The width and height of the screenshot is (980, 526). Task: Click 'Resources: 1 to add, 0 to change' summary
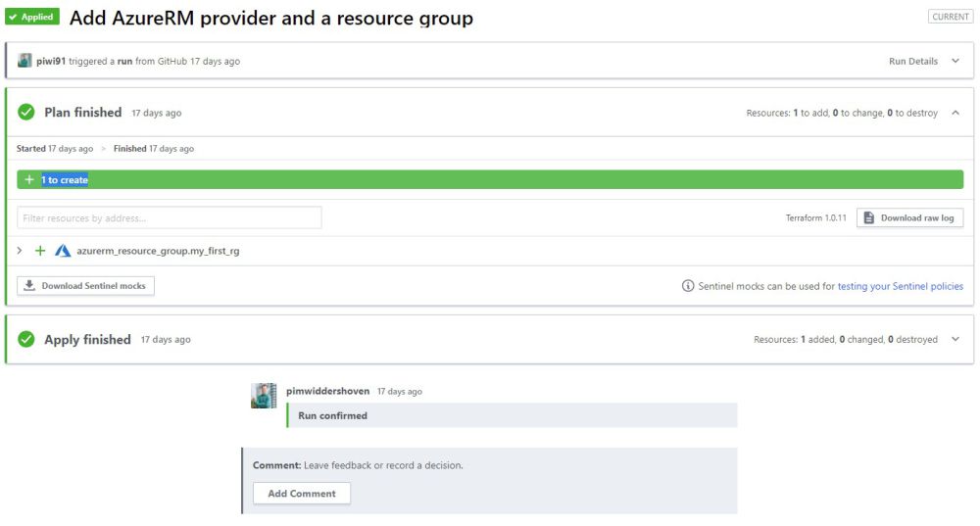click(x=842, y=113)
